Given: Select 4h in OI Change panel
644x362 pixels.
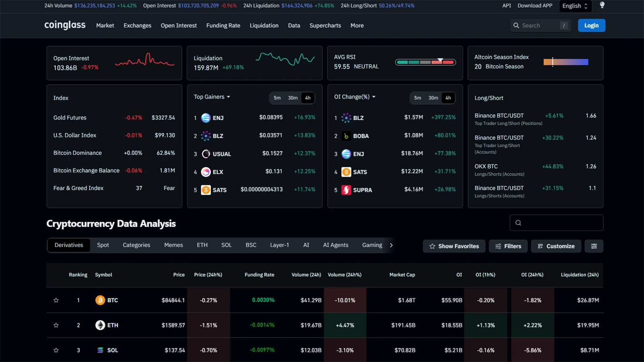Looking at the screenshot, I should [x=448, y=98].
